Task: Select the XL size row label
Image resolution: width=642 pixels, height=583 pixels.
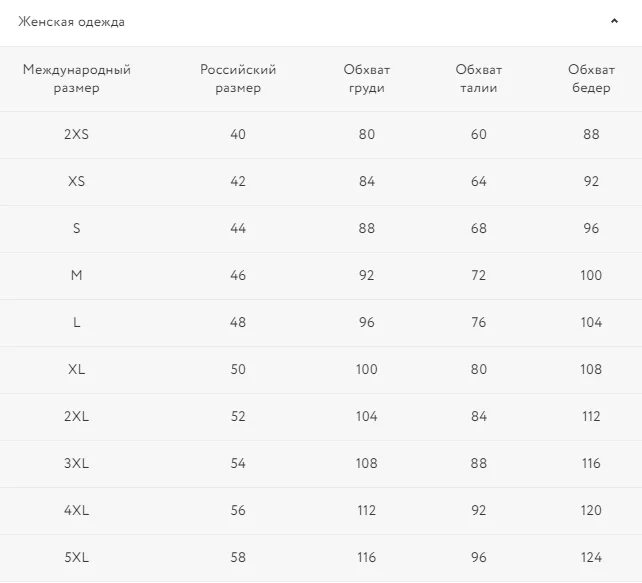Action: [x=77, y=369]
